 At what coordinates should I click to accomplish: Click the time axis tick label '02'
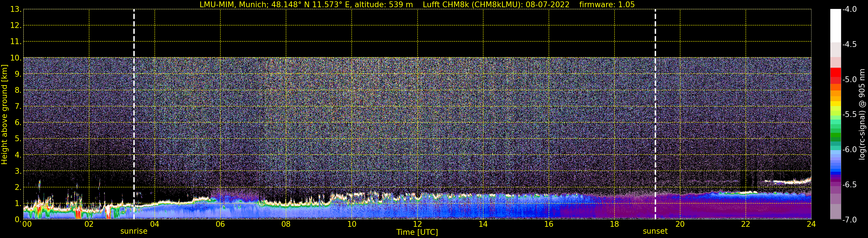pos(89,224)
